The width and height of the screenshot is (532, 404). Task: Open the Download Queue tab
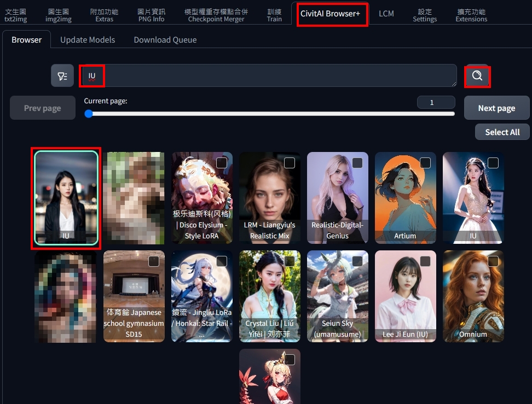(165, 39)
